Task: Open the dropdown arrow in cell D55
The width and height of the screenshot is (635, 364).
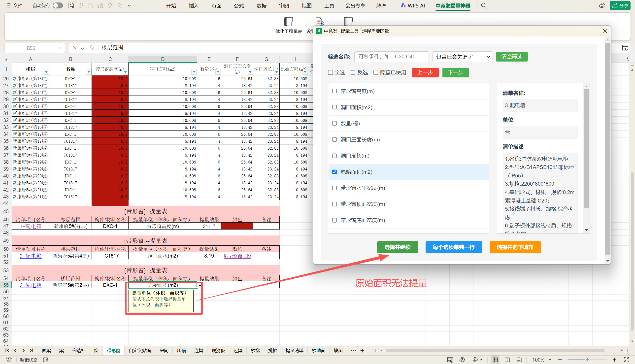Action: (x=200, y=285)
